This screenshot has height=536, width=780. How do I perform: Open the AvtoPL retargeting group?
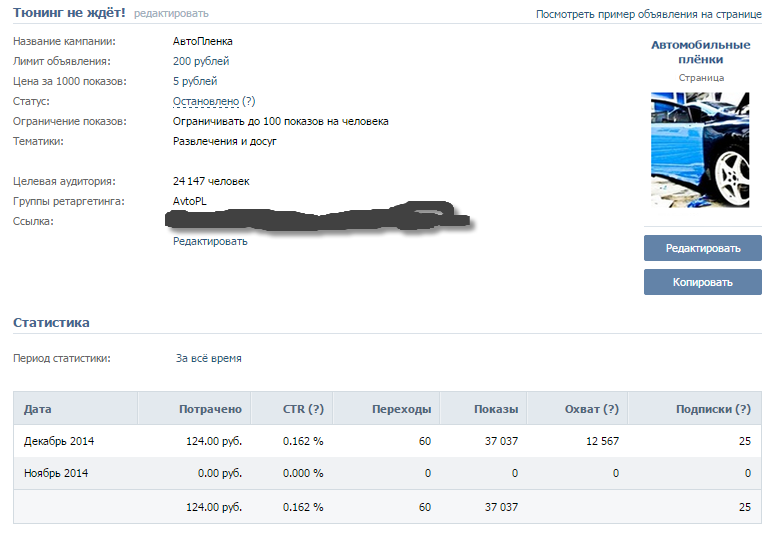(190, 202)
